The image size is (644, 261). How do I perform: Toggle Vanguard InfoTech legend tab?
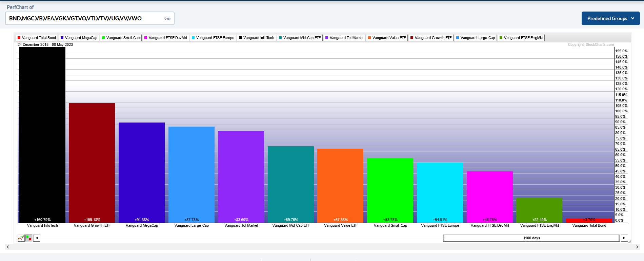coord(257,38)
